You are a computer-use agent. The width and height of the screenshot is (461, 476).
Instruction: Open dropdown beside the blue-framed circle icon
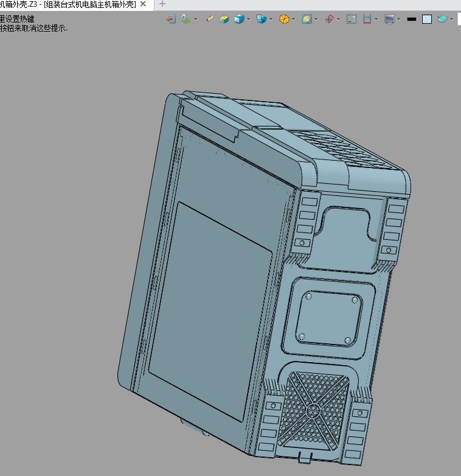316,19
